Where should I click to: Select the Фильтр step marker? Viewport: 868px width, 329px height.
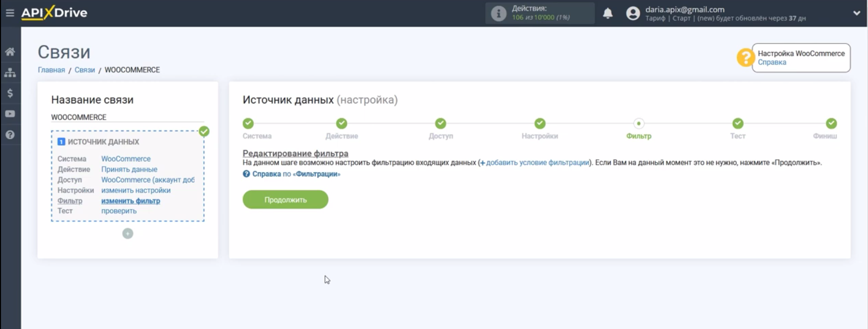[x=639, y=123]
